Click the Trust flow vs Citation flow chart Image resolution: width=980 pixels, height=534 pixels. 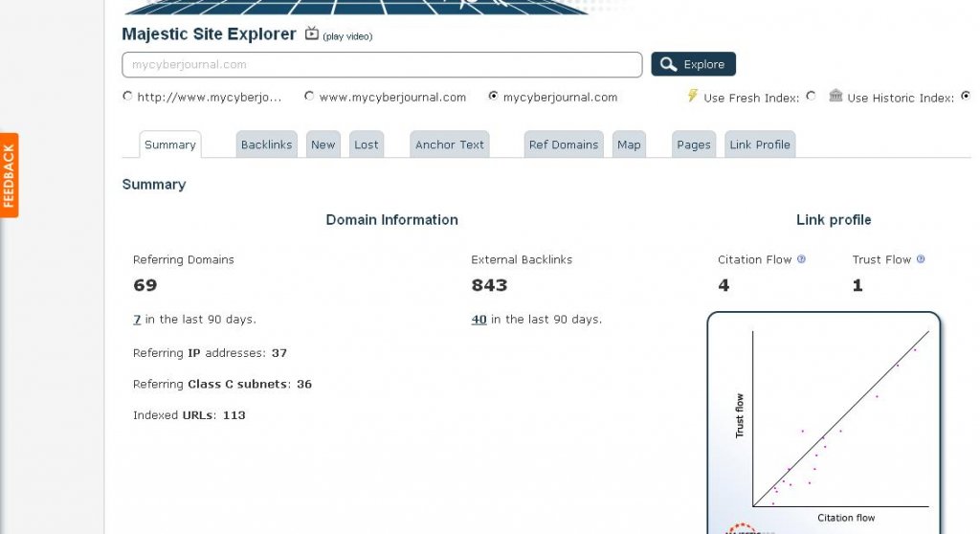824,422
